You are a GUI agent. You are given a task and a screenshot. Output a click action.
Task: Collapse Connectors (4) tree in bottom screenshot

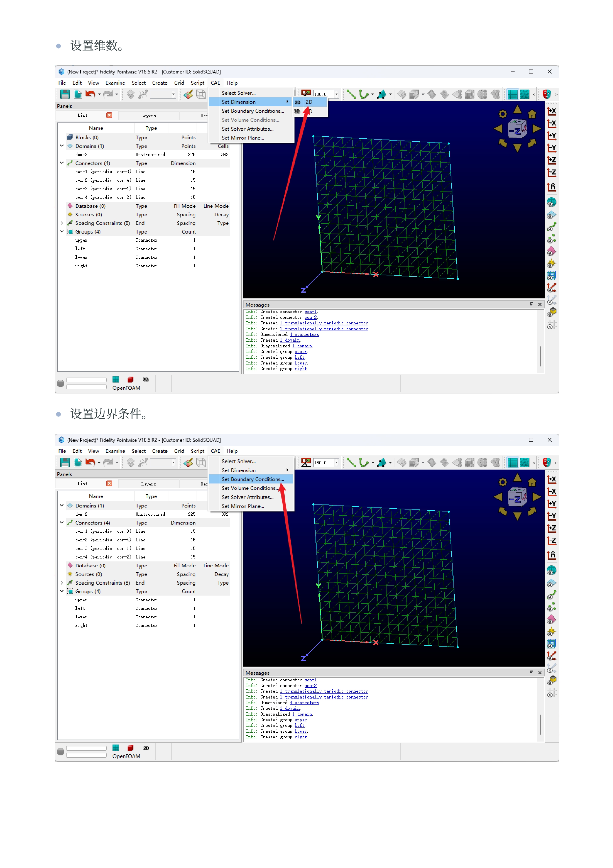[x=62, y=523]
